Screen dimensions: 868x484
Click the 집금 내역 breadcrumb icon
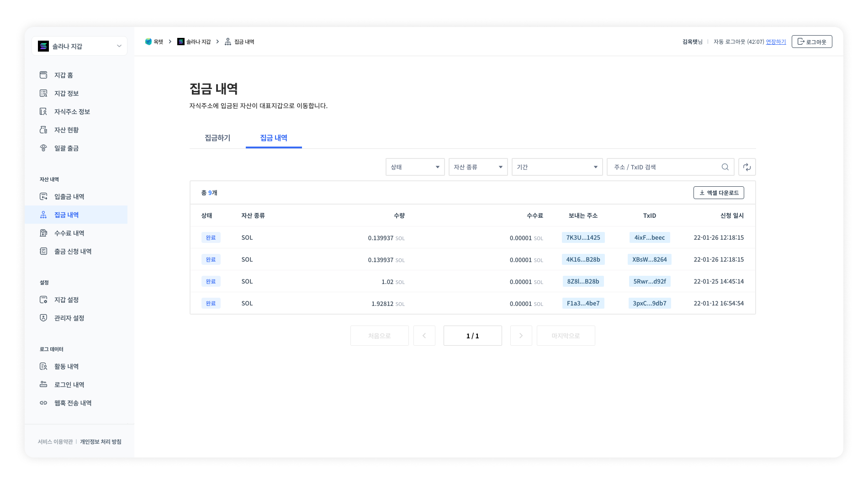point(228,42)
